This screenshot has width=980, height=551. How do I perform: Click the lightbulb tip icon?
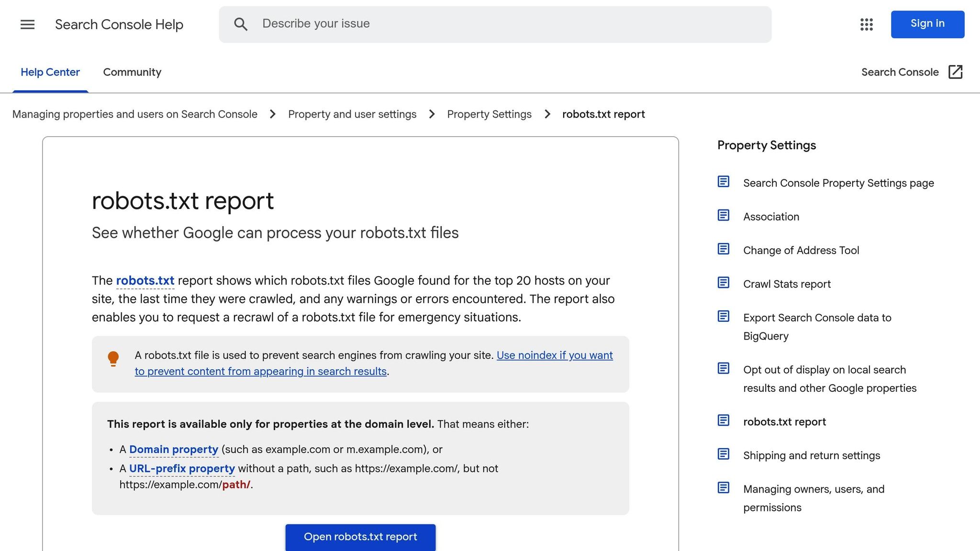pos(113,359)
